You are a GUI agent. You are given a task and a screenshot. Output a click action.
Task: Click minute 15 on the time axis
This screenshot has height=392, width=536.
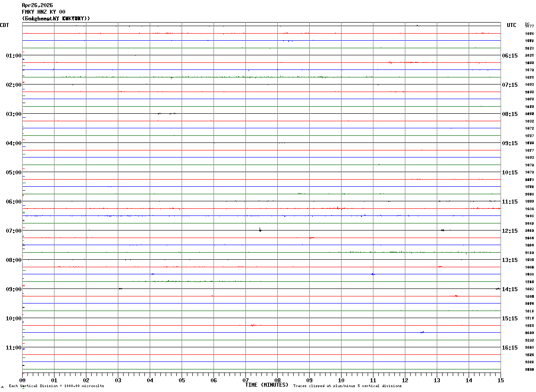[x=501, y=380]
